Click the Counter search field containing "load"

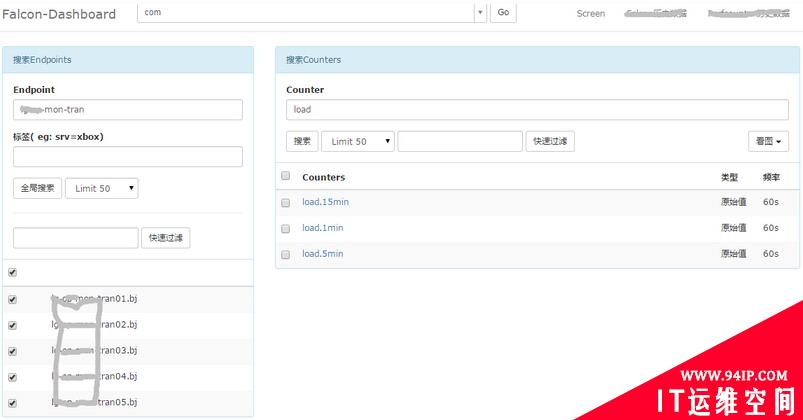(x=537, y=110)
